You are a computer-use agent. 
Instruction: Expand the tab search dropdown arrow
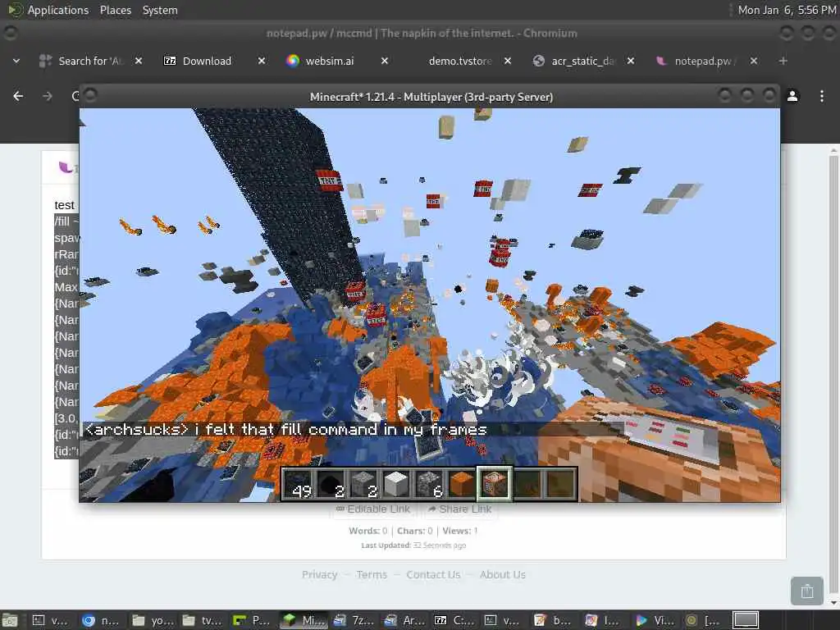point(16,61)
